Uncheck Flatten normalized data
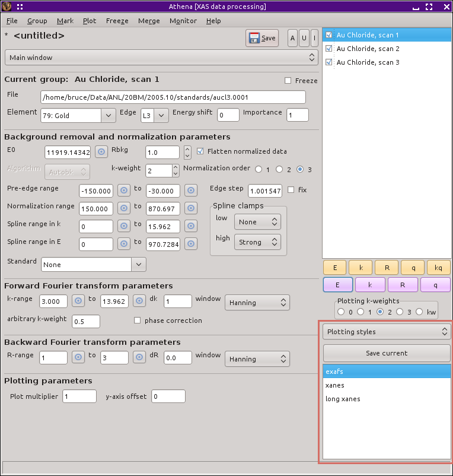 tap(200, 151)
